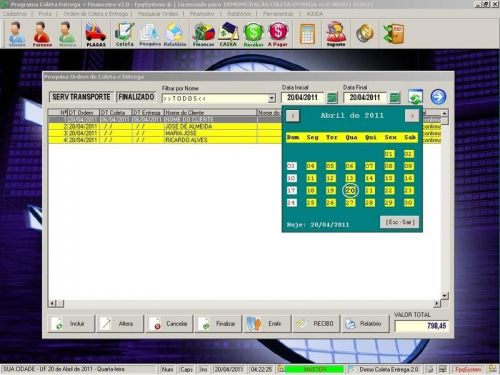Click the Data Final date field

coord(365,98)
